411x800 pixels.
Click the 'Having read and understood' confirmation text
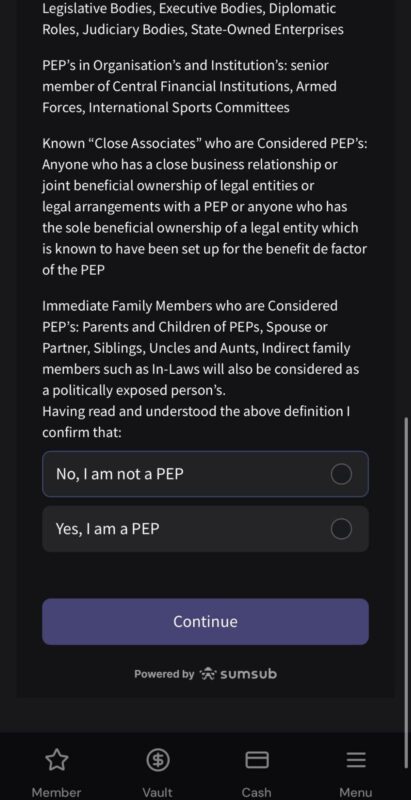196,422
